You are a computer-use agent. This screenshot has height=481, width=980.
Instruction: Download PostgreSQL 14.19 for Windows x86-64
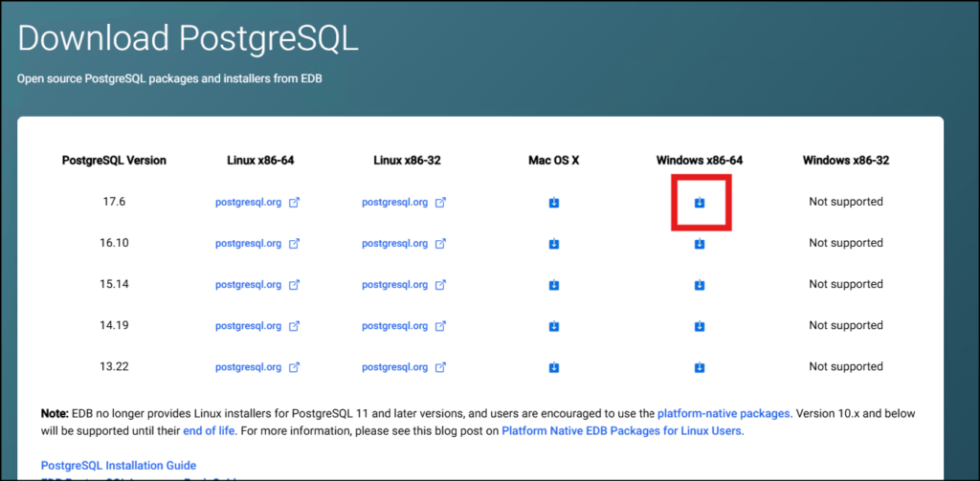point(700,326)
